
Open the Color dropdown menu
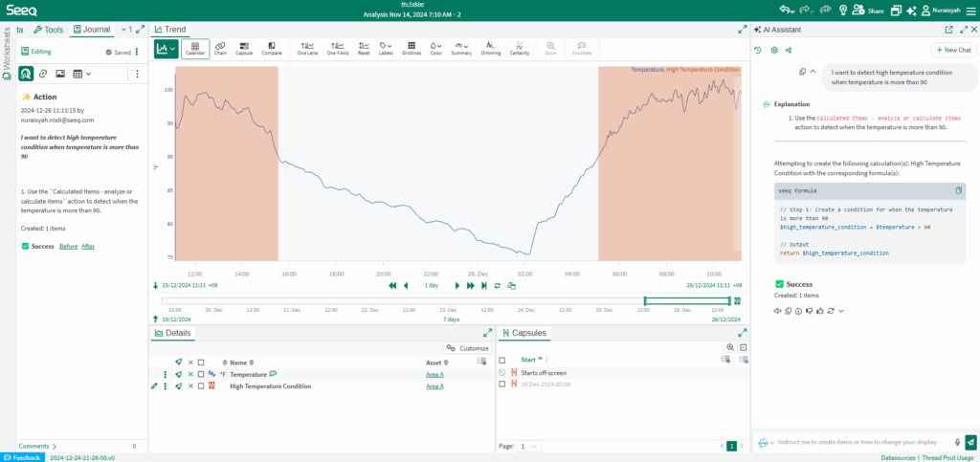[435, 49]
